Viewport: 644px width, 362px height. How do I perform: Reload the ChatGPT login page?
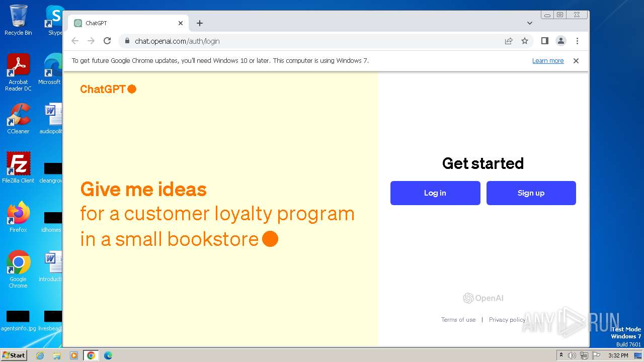[x=107, y=41]
